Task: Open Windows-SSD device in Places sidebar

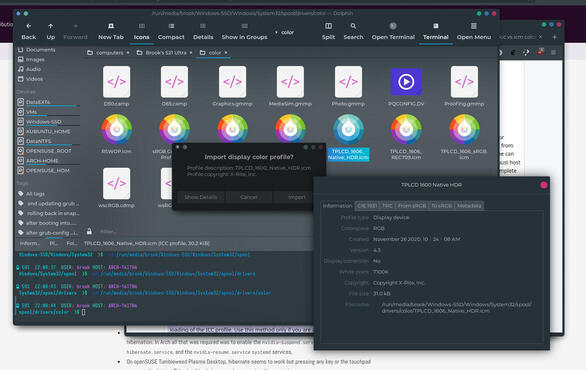Action: pos(44,122)
